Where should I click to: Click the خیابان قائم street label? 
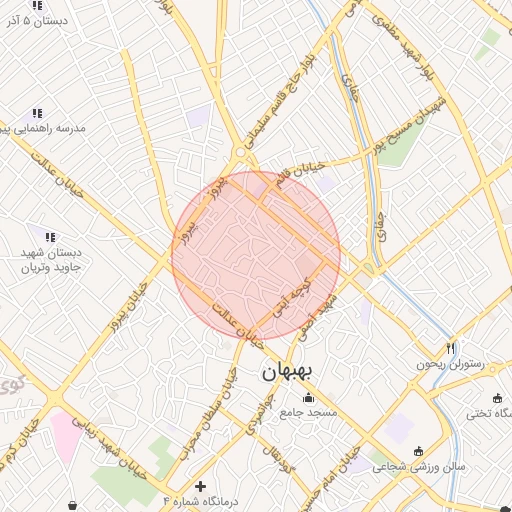[300, 175]
